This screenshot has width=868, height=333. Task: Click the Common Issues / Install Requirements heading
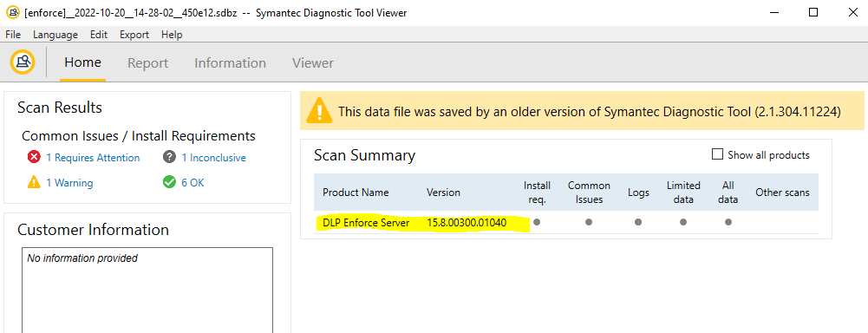point(139,136)
